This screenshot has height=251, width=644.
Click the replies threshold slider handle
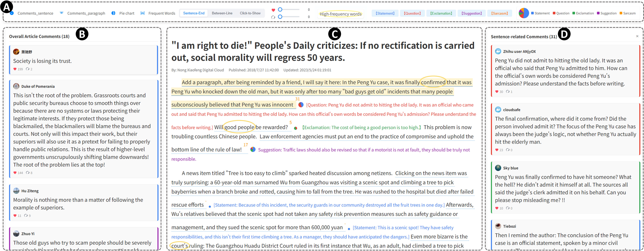click(280, 17)
